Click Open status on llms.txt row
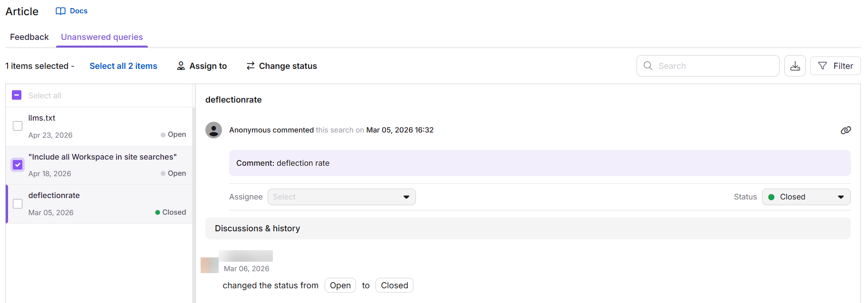This screenshot has height=303, width=868. coord(174,134)
